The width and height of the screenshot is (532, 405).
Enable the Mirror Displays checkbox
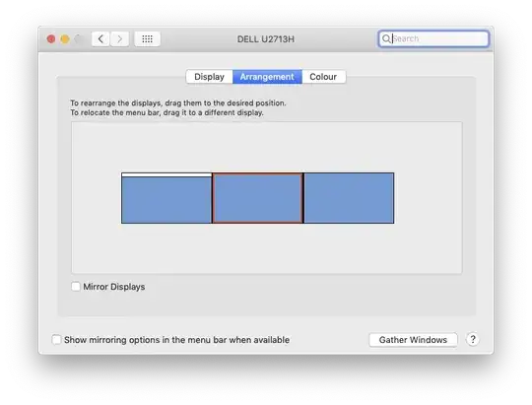(x=76, y=286)
